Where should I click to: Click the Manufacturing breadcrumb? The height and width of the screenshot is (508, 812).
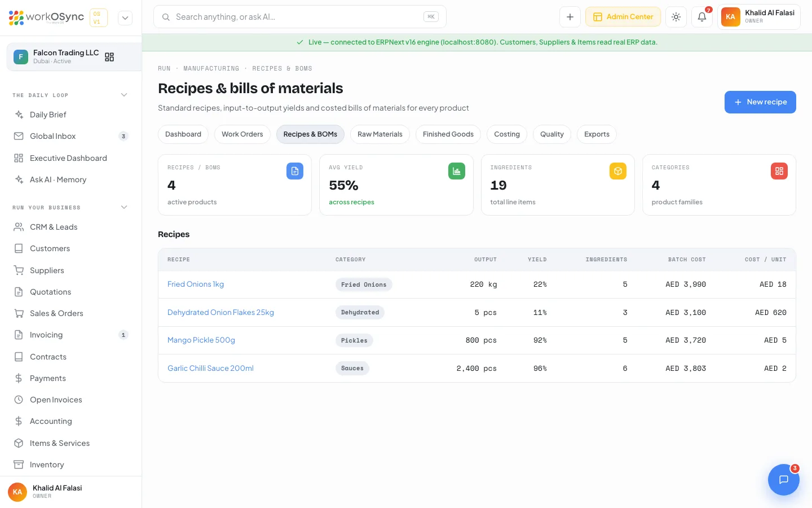[x=211, y=69]
